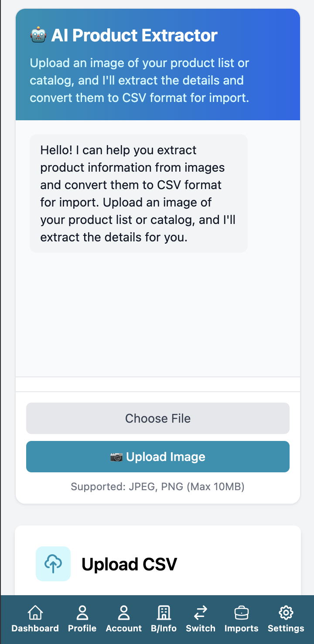The width and height of the screenshot is (314, 644).
Task: Switch to the Dashboard tab
Action: point(35,619)
